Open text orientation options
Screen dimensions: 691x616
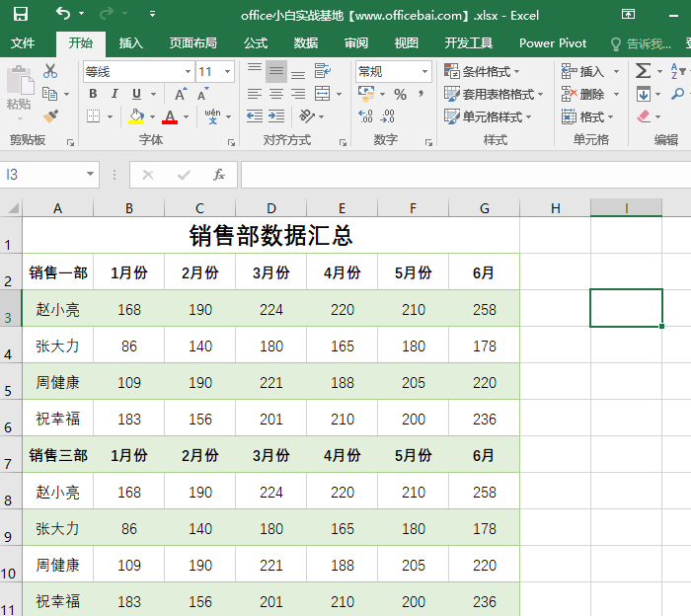tap(307, 116)
